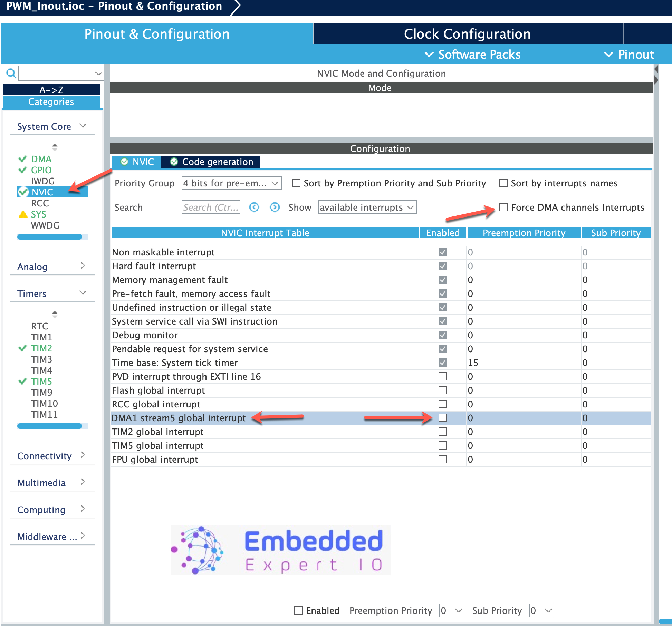
Task: Select NVIC in the System Core list
Action: coord(42,192)
